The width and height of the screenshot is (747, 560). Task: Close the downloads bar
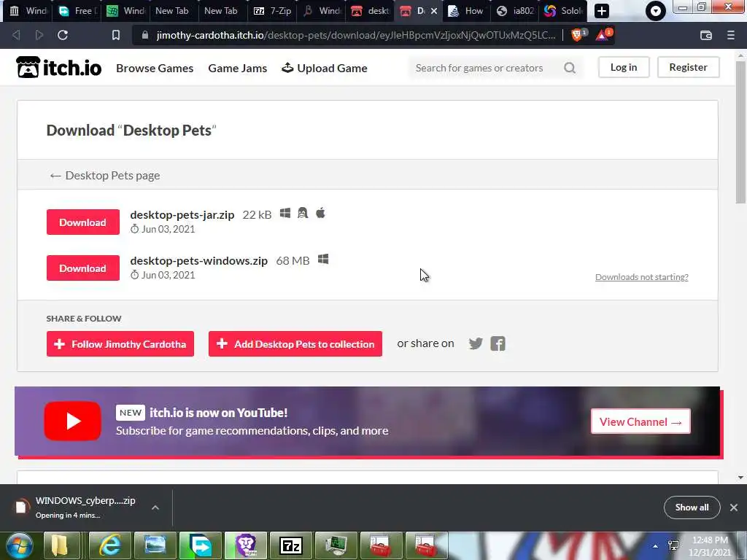pyautogui.click(x=734, y=507)
